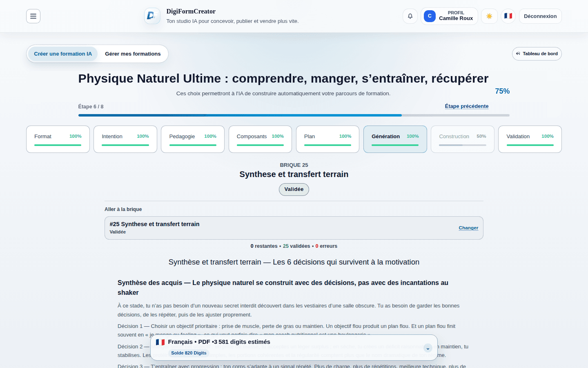This screenshot has height=368, width=588.
Task: Change language with the French flag button
Action: point(508,16)
